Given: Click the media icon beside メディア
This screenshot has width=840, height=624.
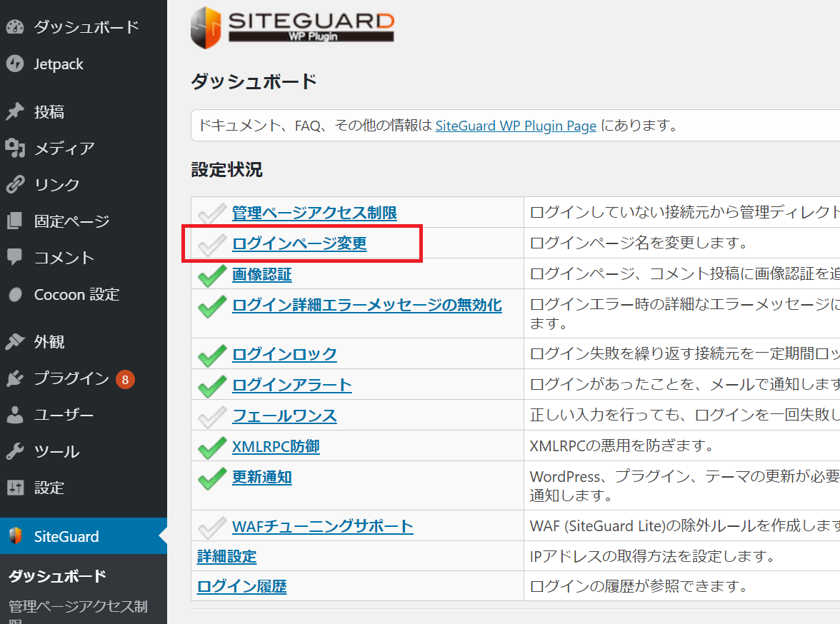Looking at the screenshot, I should click(x=15, y=148).
